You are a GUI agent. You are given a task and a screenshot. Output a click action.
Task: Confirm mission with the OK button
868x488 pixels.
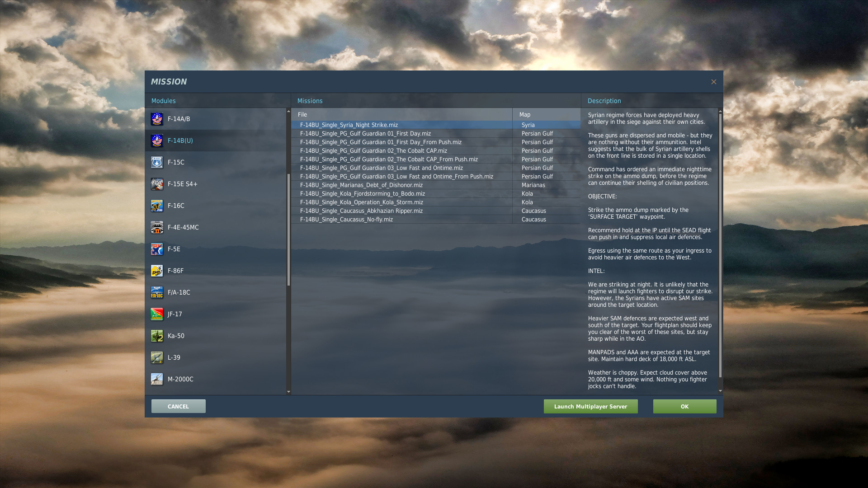point(684,406)
